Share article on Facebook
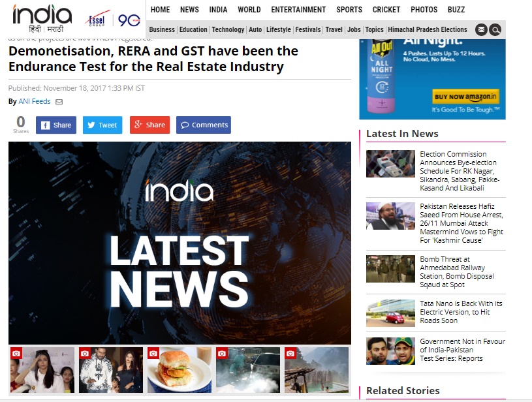Image resolution: width=532 pixels, height=402 pixels. pyautogui.click(x=56, y=125)
